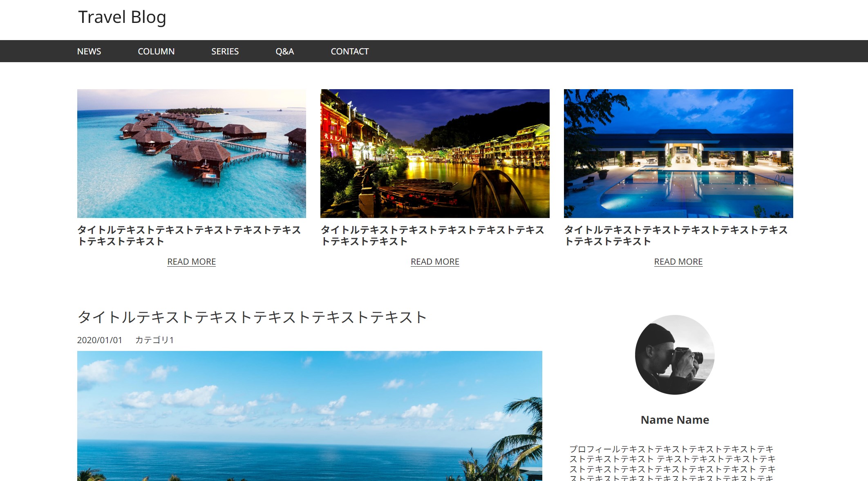Image resolution: width=868 pixels, height=481 pixels.
Task: Open the middle card's article title text
Action: coord(432,236)
